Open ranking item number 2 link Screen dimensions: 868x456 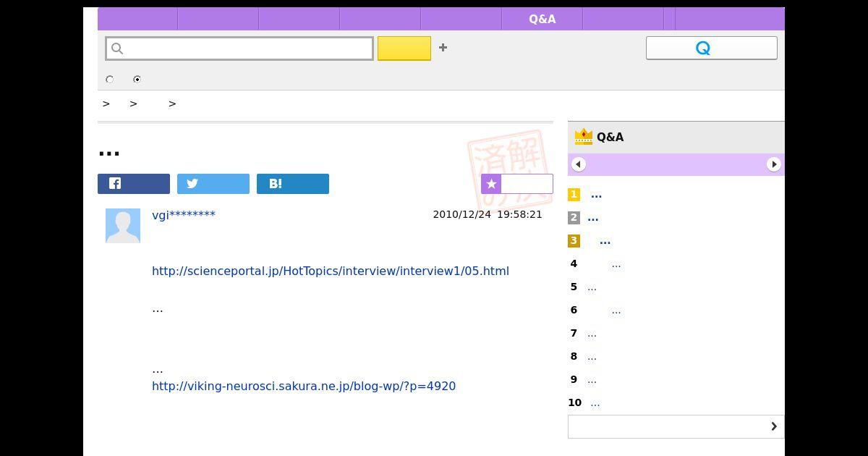coord(593,218)
